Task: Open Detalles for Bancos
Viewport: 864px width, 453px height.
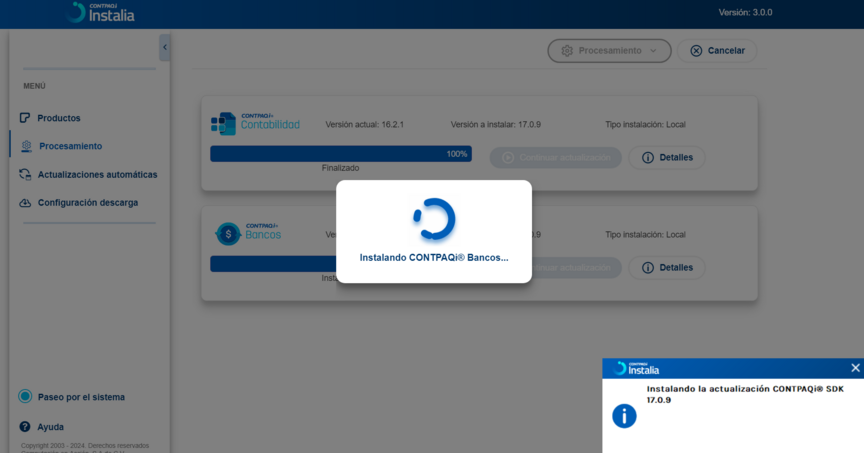Action: click(667, 268)
